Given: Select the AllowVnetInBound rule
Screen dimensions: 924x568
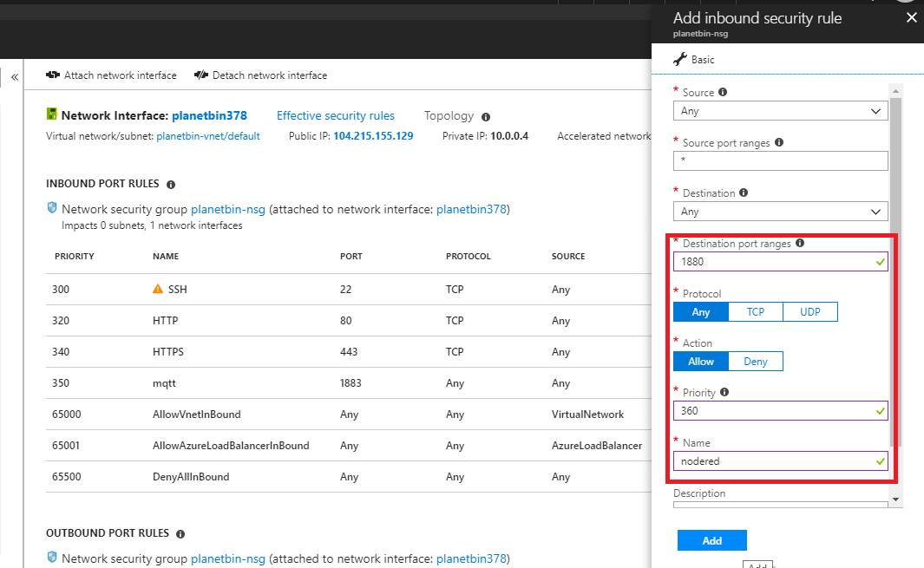Looking at the screenshot, I should (196, 415).
